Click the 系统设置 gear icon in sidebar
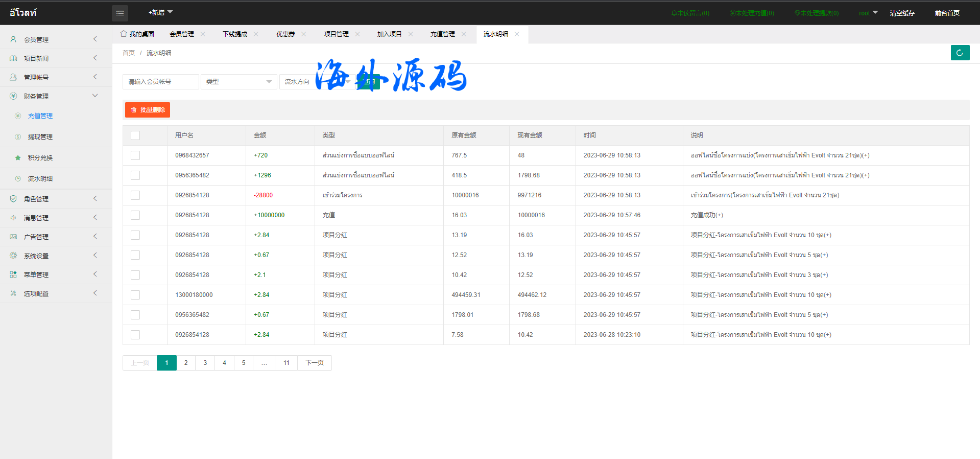Viewport: 980px width, 459px height. pos(13,256)
